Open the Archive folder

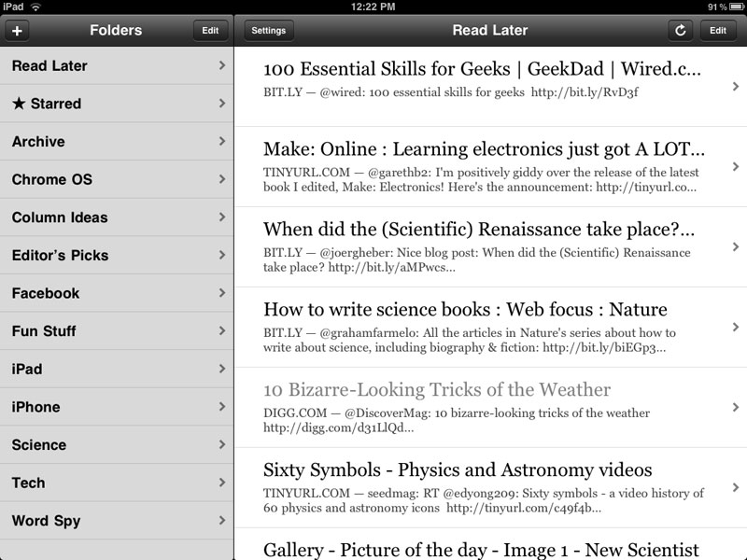[x=117, y=142]
